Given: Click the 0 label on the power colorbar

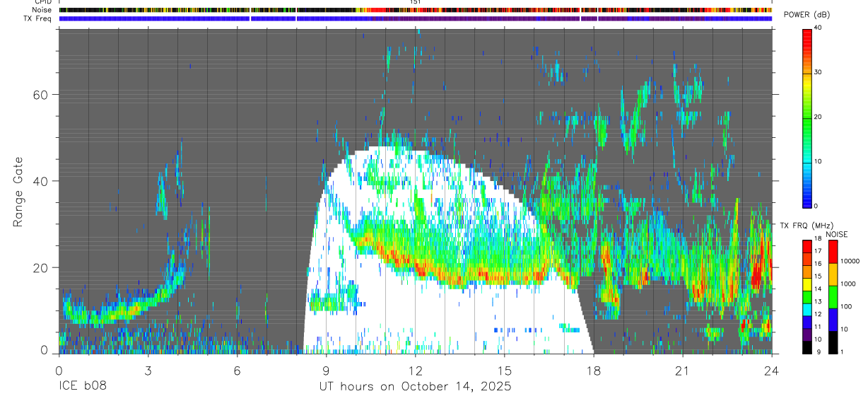Looking at the screenshot, I should [816, 206].
